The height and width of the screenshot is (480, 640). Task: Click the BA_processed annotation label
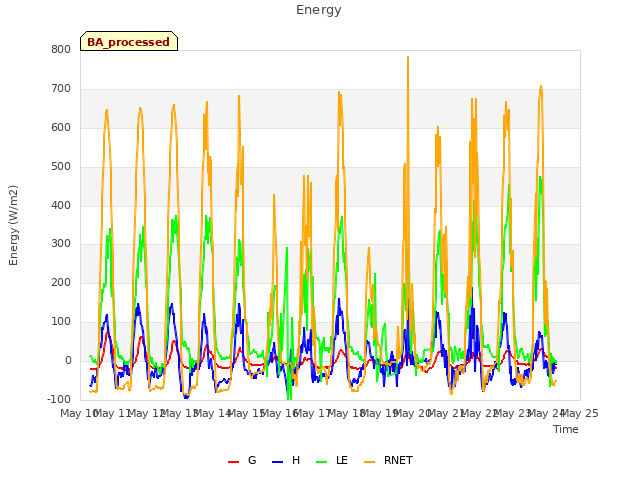tap(129, 41)
